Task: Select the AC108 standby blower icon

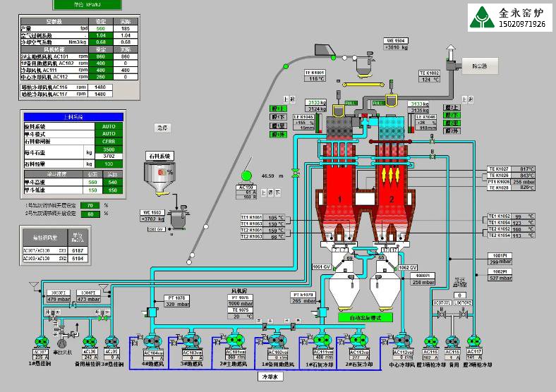Action: (x=89, y=338)
